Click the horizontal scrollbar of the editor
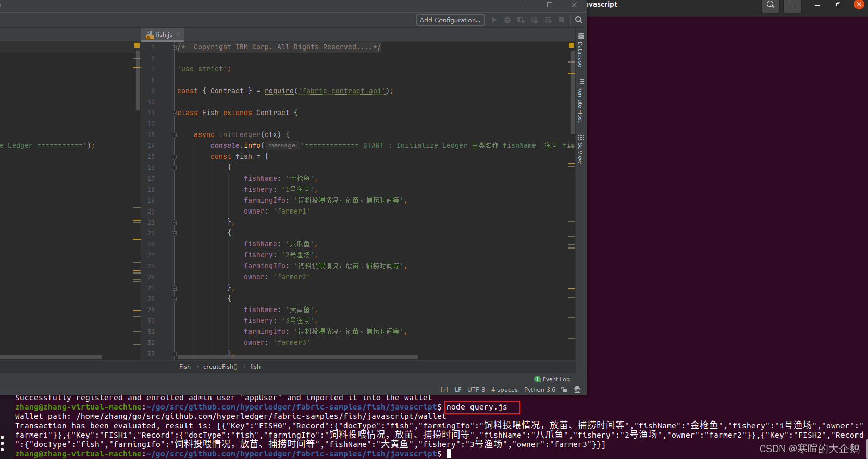 (x=297, y=357)
